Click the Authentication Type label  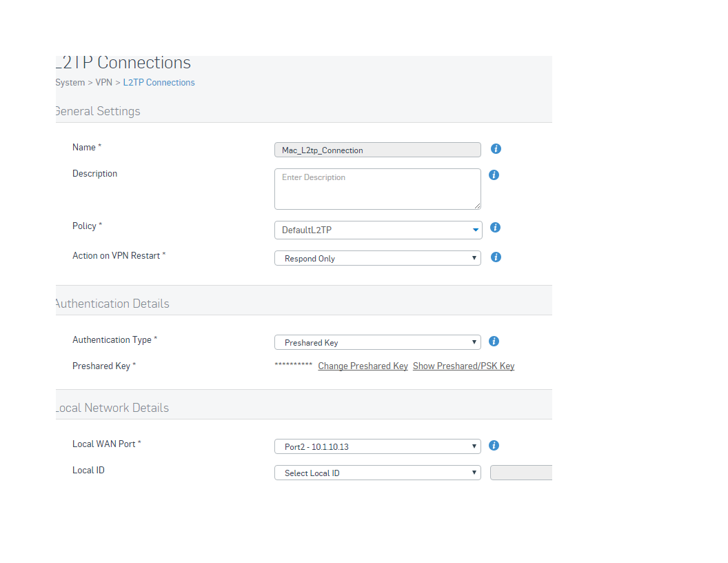coord(114,340)
